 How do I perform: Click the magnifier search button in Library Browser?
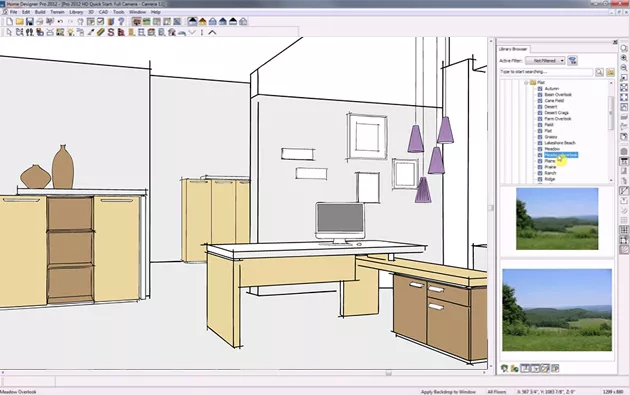click(599, 72)
